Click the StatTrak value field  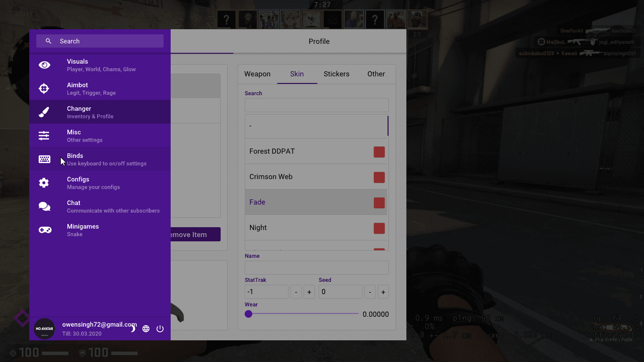tap(266, 292)
